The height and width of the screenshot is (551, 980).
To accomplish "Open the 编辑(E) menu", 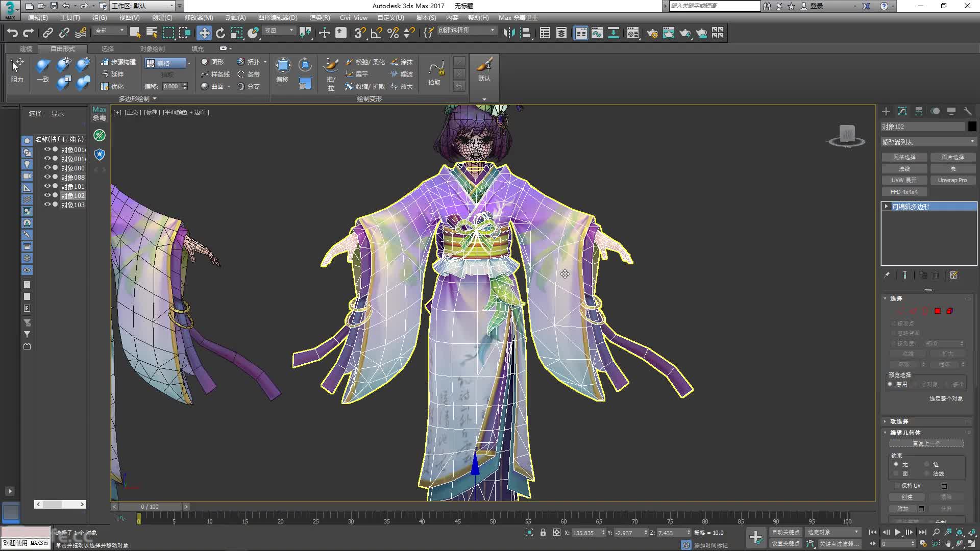I will [38, 17].
